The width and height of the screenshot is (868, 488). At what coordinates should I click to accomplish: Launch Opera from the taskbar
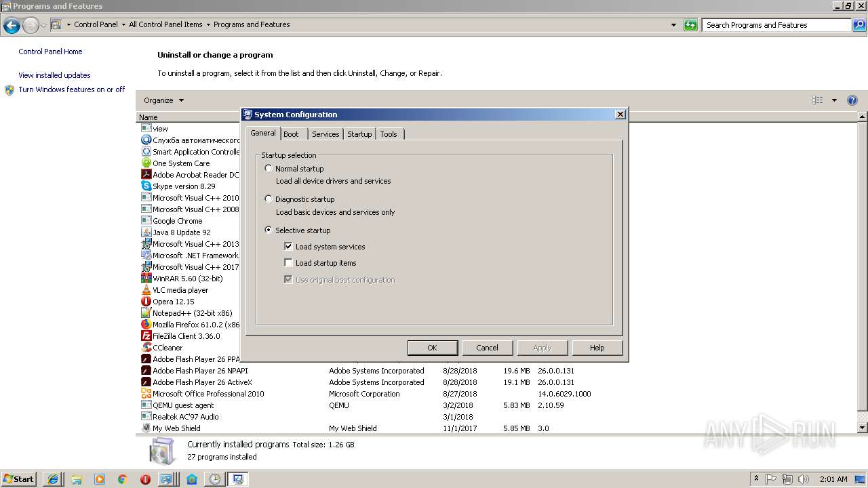pos(145,479)
